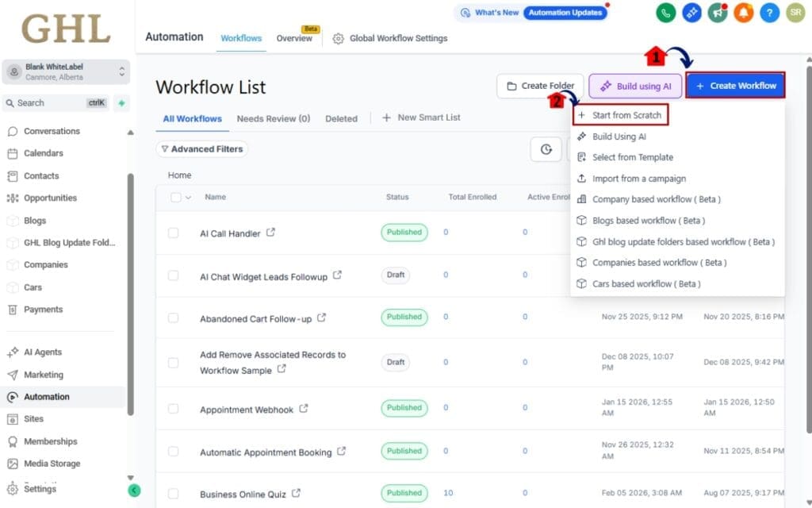Open the Advanced Filters dropdown
Viewport: 812px width, 508px height.
(x=201, y=148)
